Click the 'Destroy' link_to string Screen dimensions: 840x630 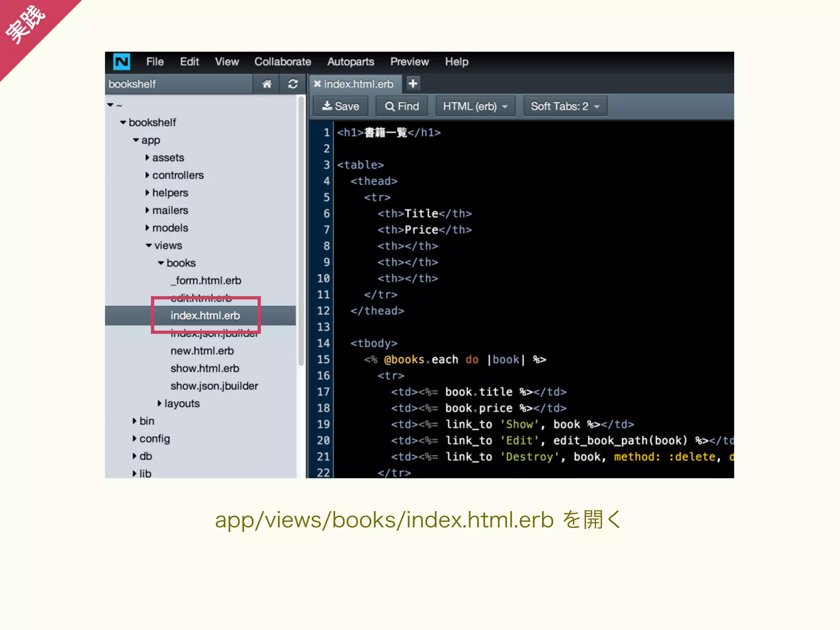click(x=530, y=457)
